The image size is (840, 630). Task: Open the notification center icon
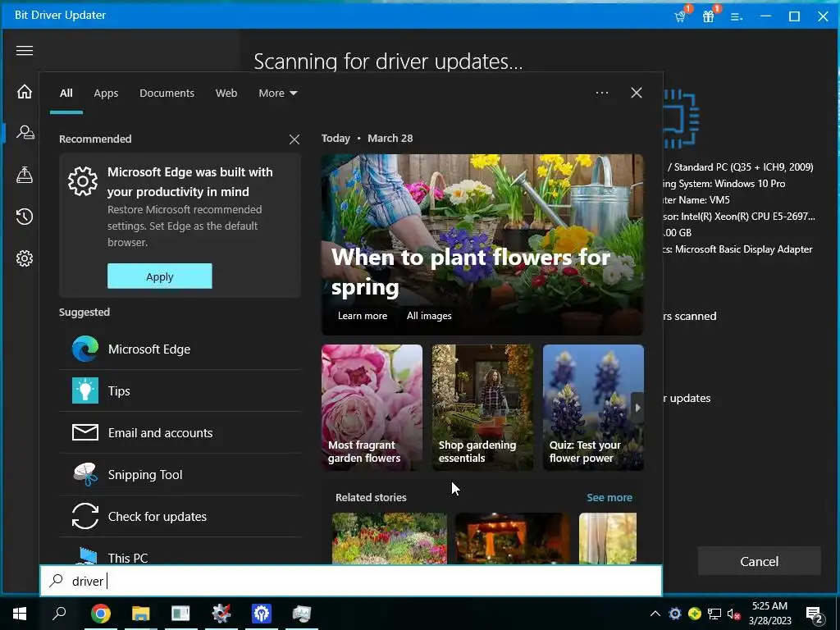[815, 615]
